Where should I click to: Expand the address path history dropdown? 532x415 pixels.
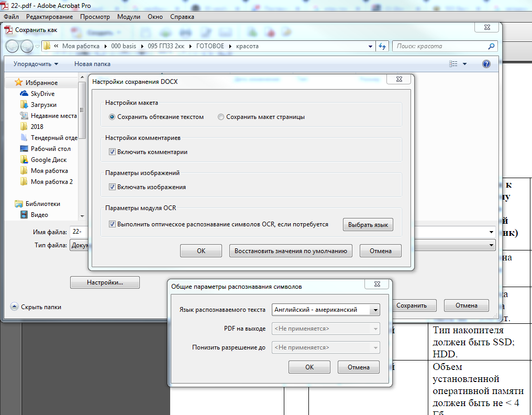(370, 47)
